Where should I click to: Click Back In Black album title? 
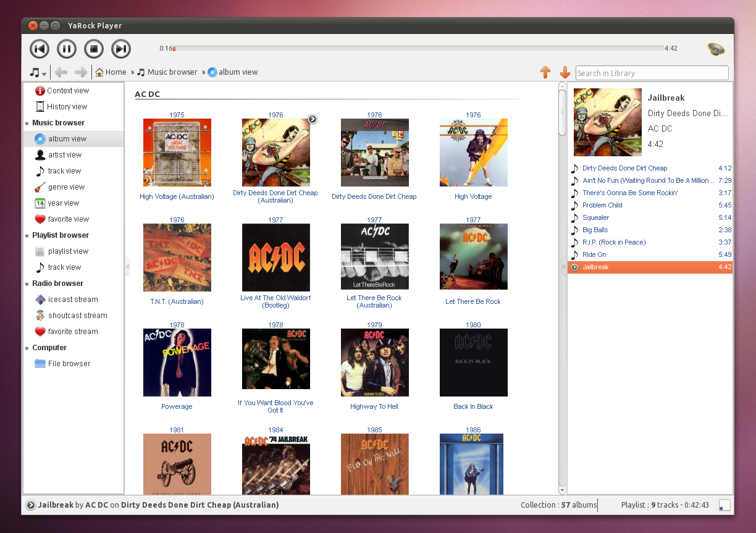tap(473, 406)
